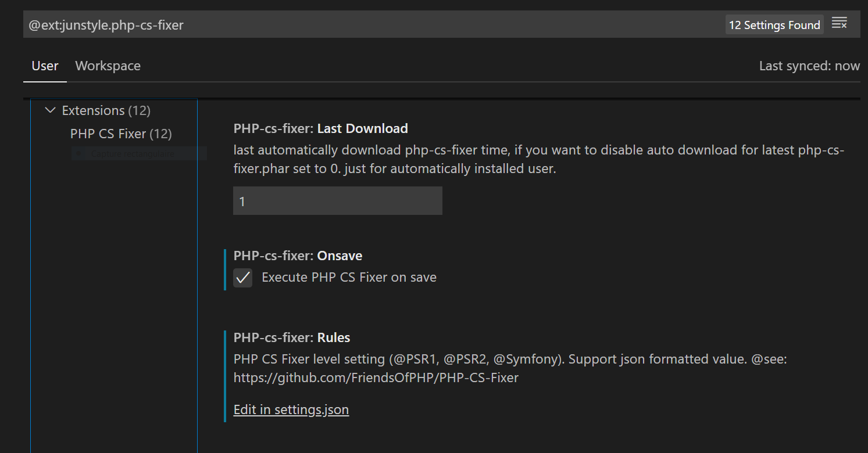
Task: Switch to the User settings tab
Action: coord(45,66)
